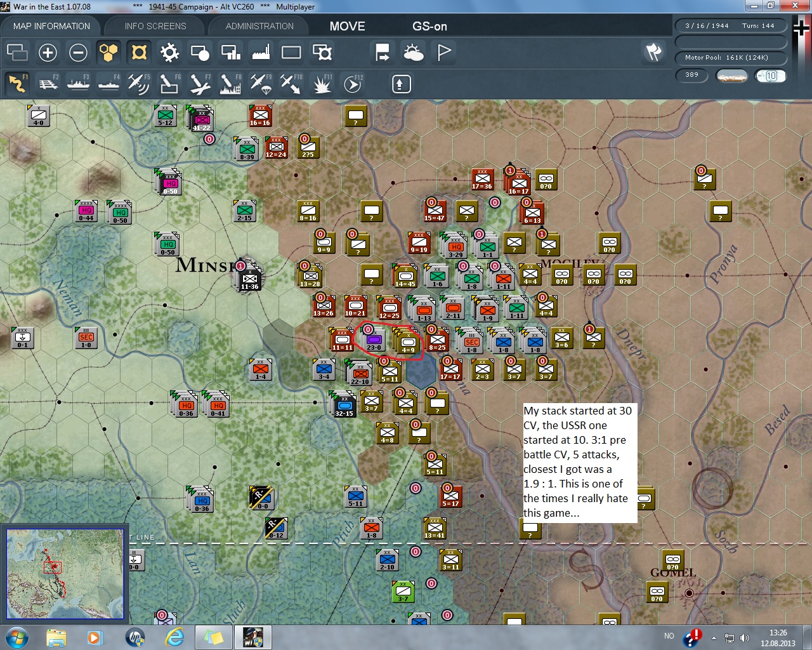Screen dimensions: 812x650
Task: Switch to War in the East taskbar button
Action: tap(253, 637)
